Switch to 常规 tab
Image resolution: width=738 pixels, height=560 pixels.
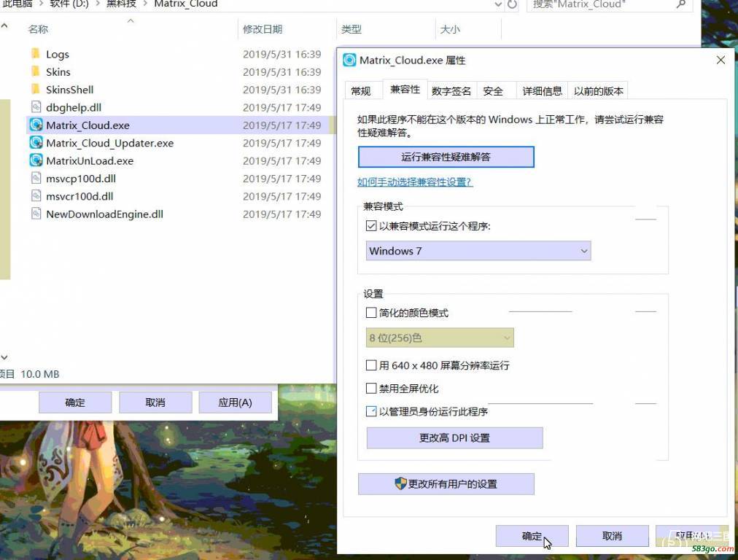361,91
